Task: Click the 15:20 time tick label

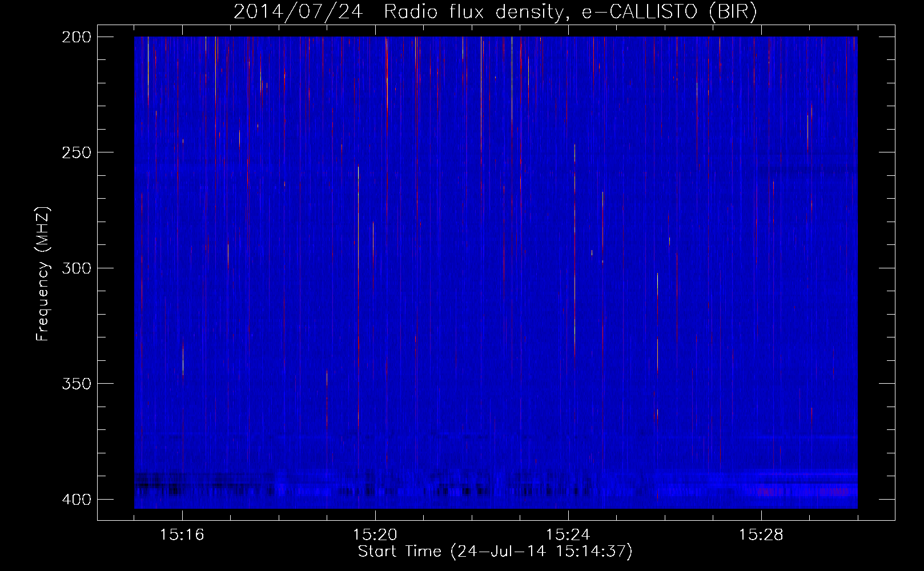Action: click(375, 535)
